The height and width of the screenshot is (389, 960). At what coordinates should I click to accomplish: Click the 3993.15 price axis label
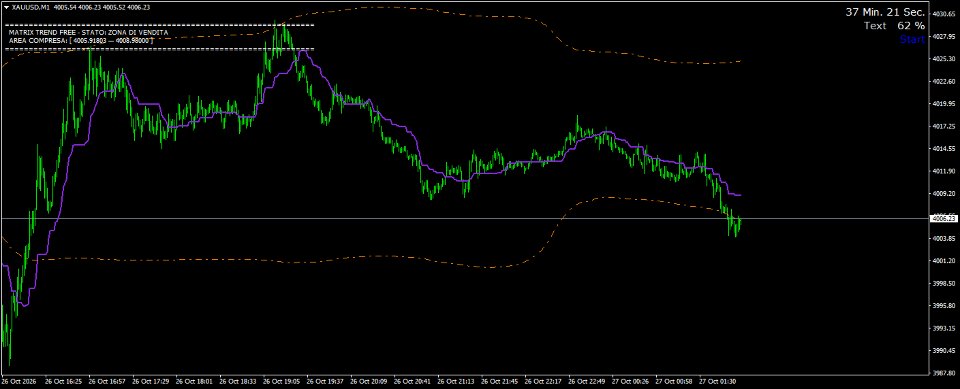click(943, 328)
